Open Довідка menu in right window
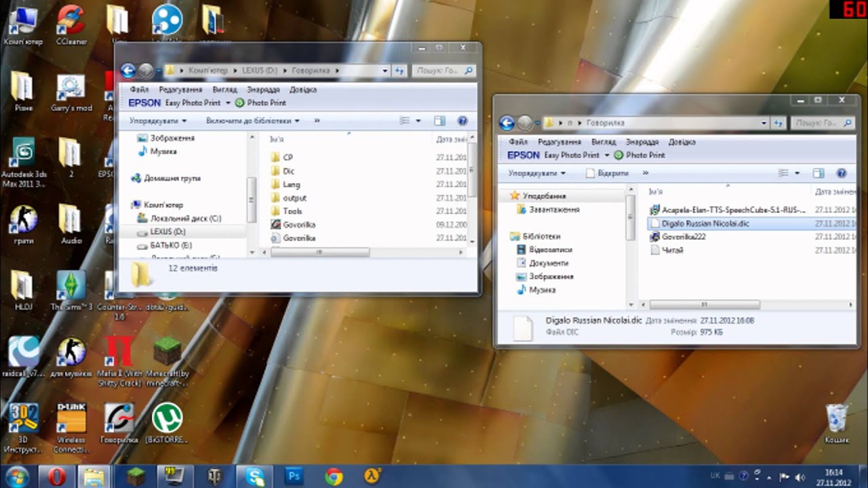 (682, 142)
